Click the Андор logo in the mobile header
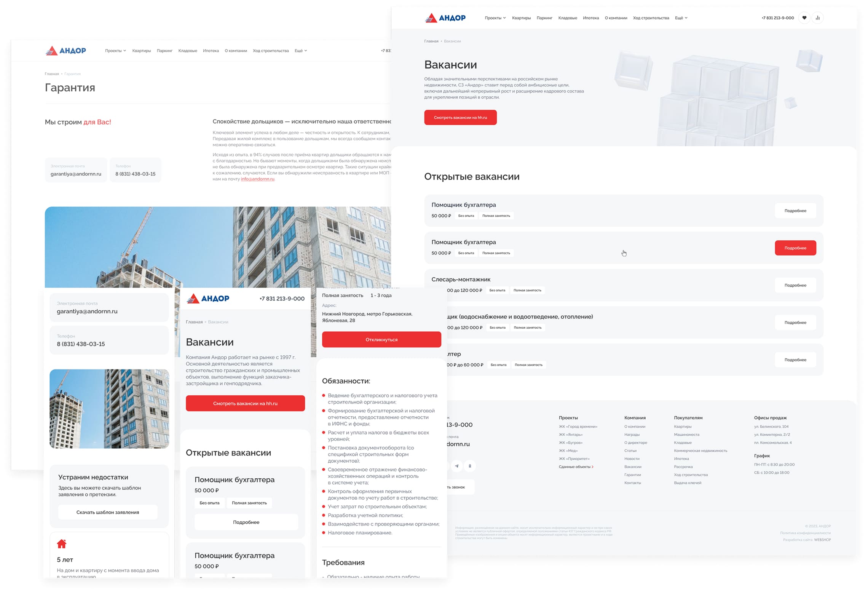 click(x=208, y=299)
